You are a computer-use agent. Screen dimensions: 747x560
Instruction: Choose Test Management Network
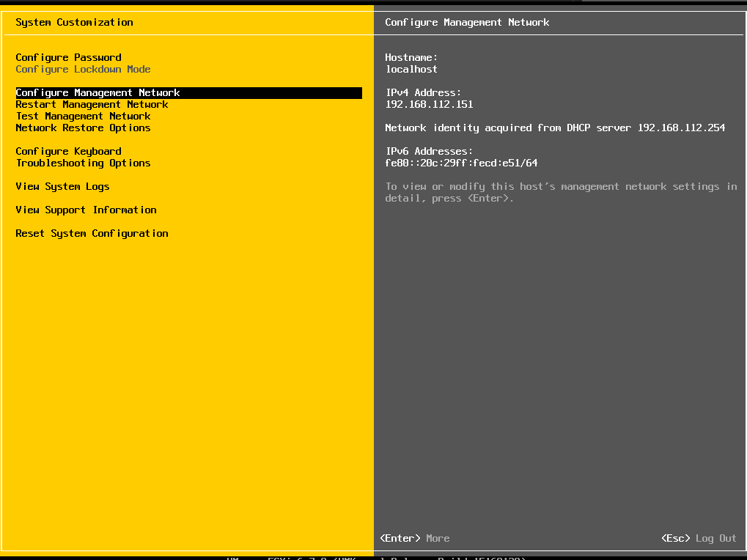click(83, 117)
